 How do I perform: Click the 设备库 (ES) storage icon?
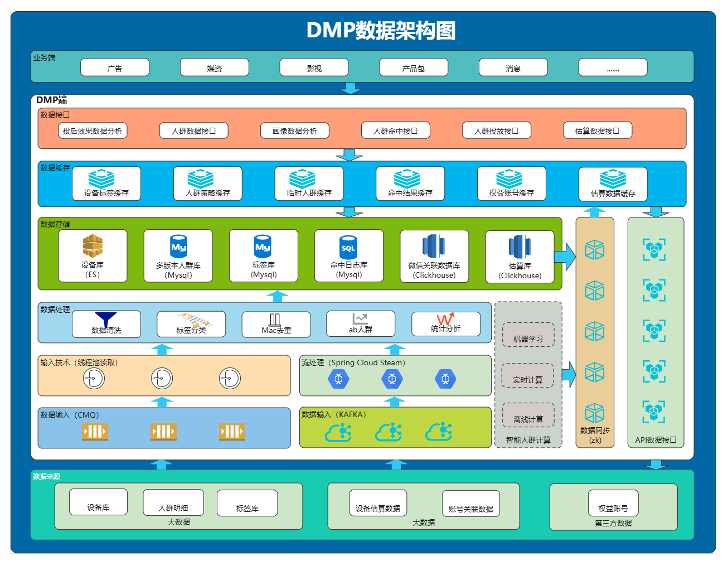[x=93, y=246]
